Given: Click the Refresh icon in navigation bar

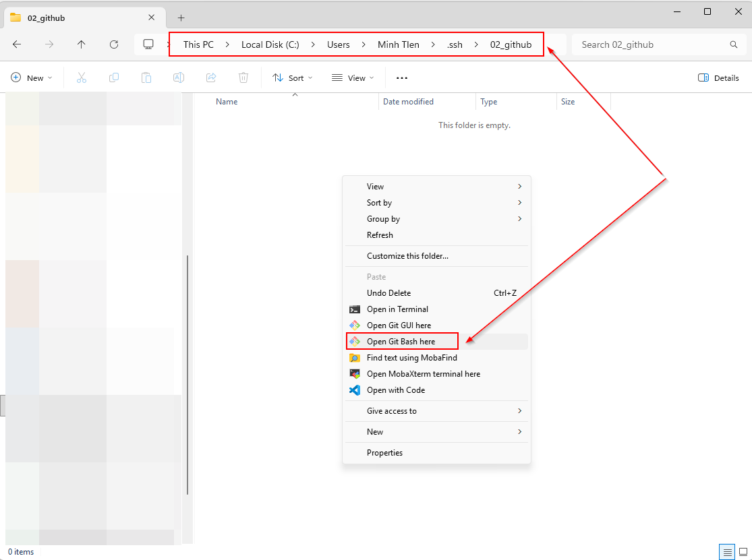Looking at the screenshot, I should pyautogui.click(x=114, y=44).
